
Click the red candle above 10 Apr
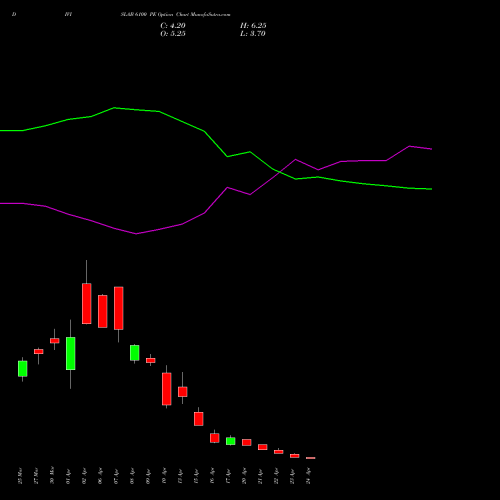click(167, 389)
